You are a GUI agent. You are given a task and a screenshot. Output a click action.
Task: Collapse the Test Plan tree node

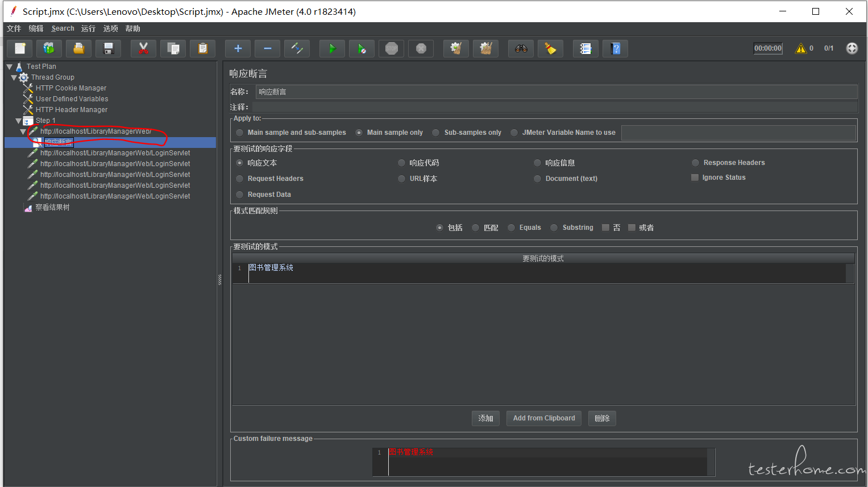coord(9,67)
